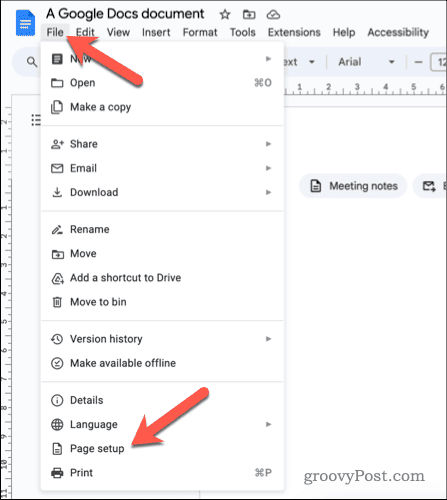Click the horizontal ruler
The width and height of the screenshot is (447, 500).
(365, 89)
